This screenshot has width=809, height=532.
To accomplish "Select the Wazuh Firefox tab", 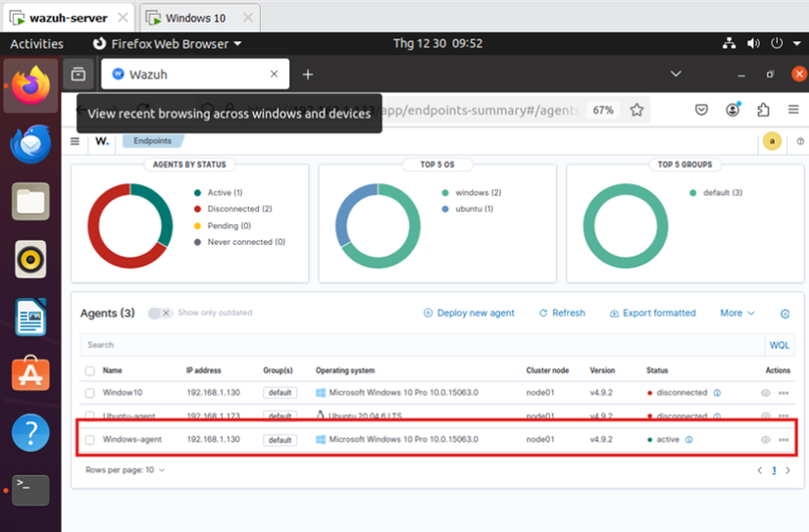I will [195, 74].
